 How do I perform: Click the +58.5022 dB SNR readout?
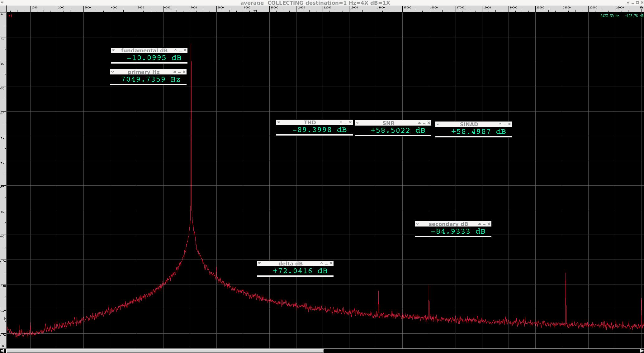click(x=397, y=131)
